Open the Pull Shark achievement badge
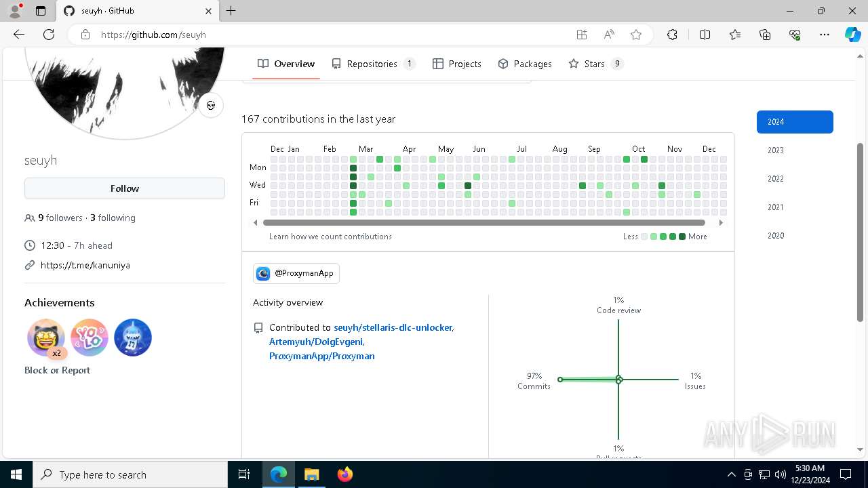 133,338
